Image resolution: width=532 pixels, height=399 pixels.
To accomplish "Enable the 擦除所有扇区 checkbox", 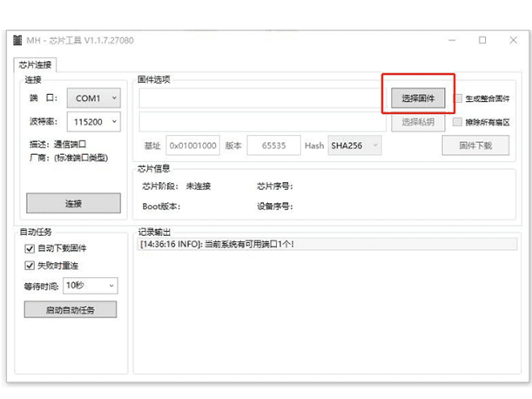I will 458,122.
